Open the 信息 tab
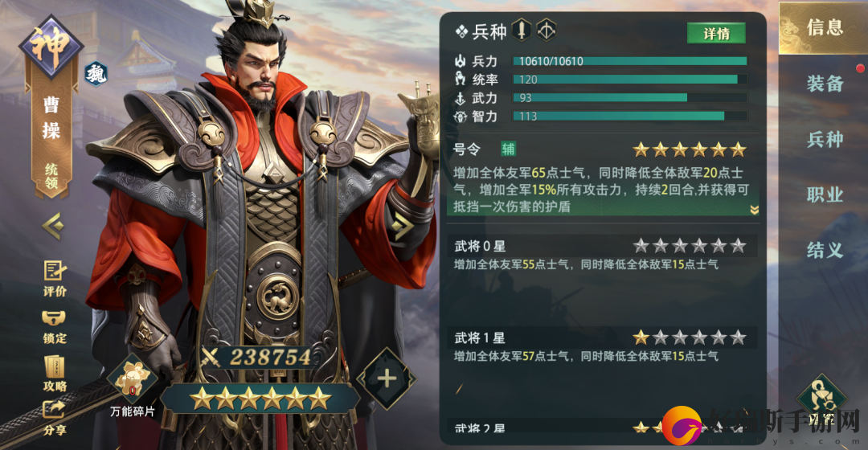 pyautogui.click(x=823, y=27)
